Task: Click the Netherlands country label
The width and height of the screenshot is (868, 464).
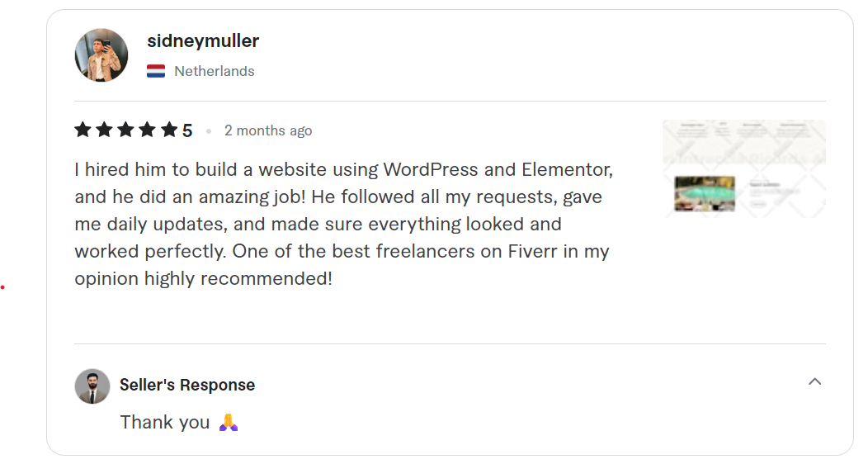Action: [x=215, y=71]
